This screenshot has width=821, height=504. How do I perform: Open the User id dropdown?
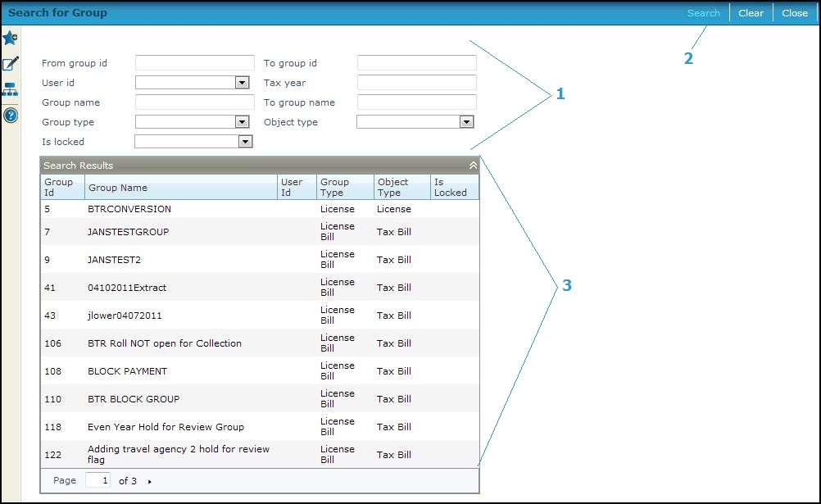coord(242,83)
